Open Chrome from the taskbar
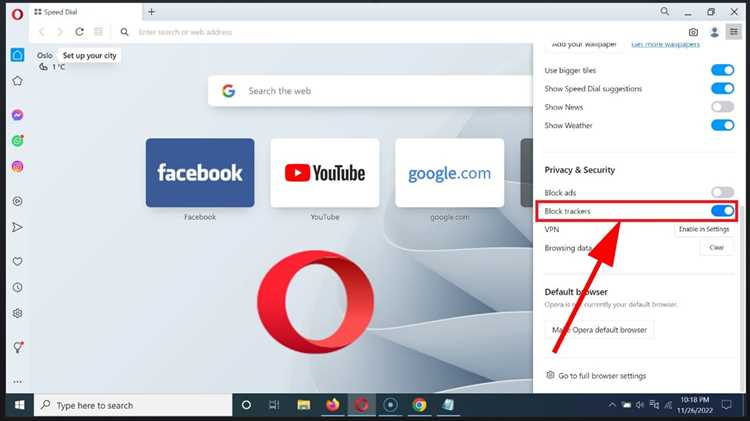 pyautogui.click(x=419, y=405)
